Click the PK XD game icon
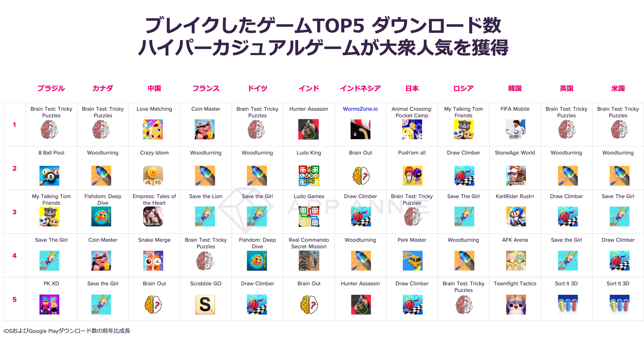The image size is (644, 338). (x=49, y=305)
